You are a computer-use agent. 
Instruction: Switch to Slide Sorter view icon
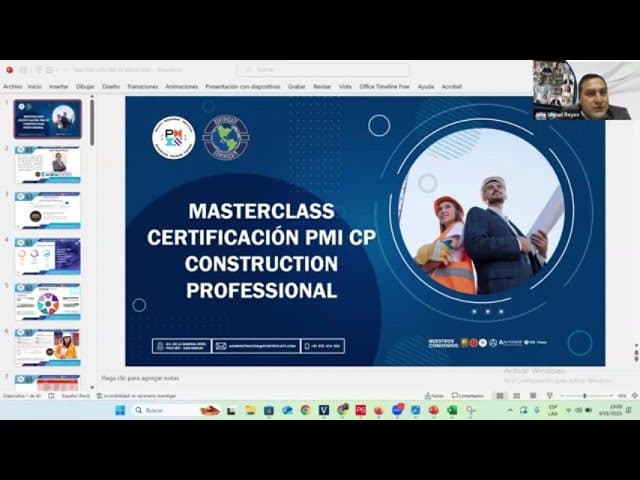(x=516, y=396)
